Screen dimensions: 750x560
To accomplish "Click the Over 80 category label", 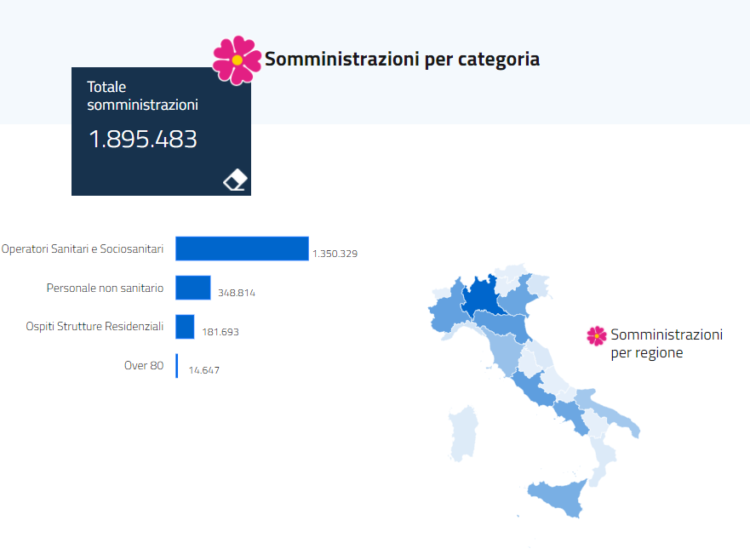I will pyautogui.click(x=144, y=366).
